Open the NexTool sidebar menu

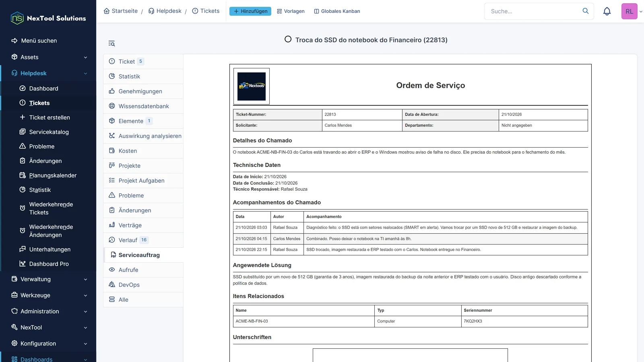tap(48, 327)
